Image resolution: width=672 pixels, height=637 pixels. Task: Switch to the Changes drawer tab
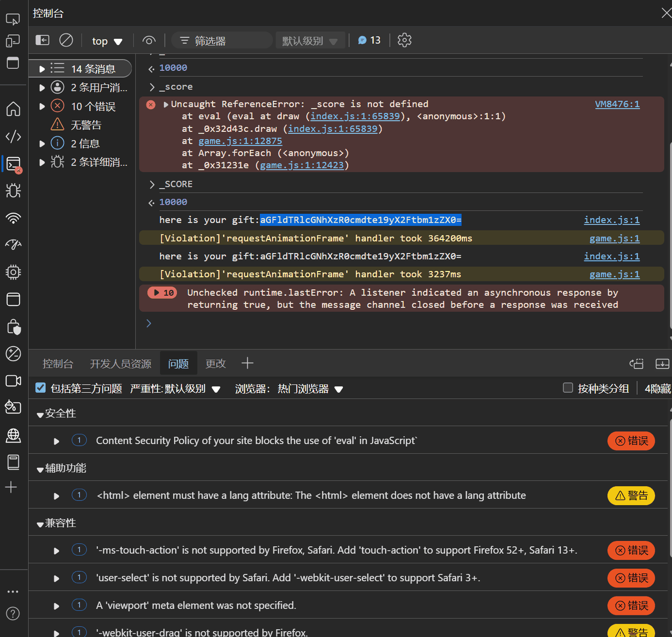215,363
